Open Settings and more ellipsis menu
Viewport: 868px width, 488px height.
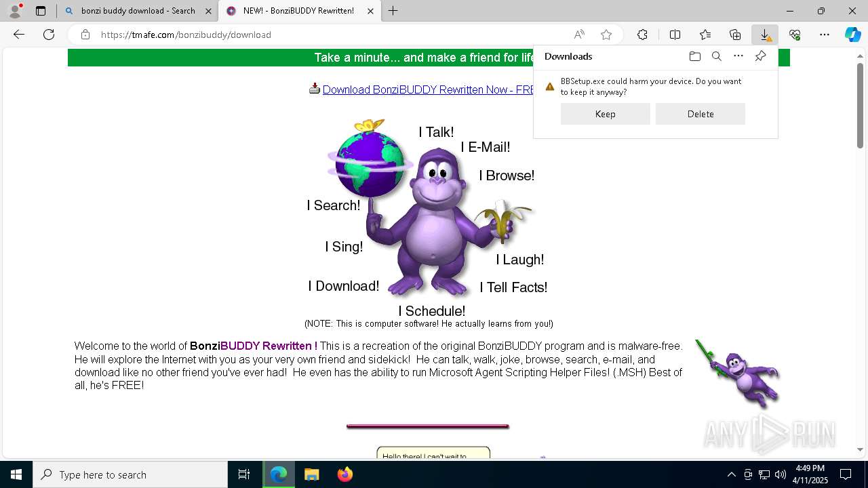point(825,35)
